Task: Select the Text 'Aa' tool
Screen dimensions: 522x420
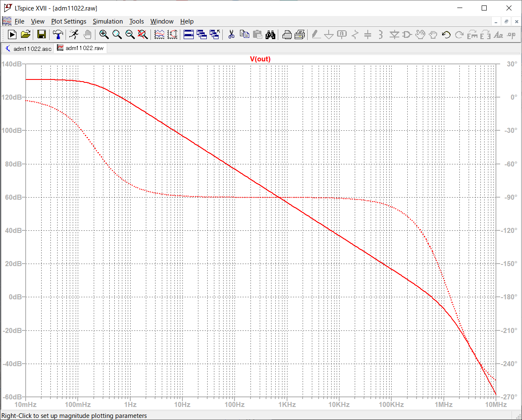Action: 498,34
